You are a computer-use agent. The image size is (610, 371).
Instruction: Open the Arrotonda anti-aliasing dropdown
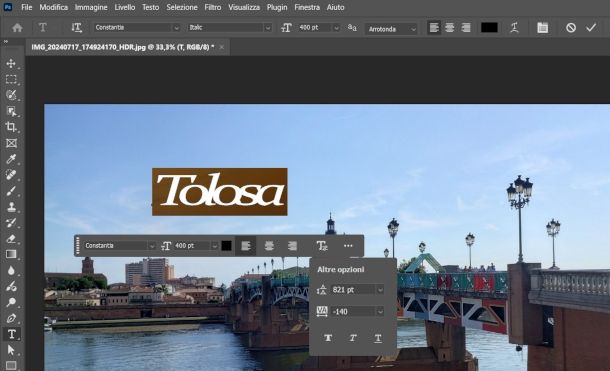pos(413,29)
